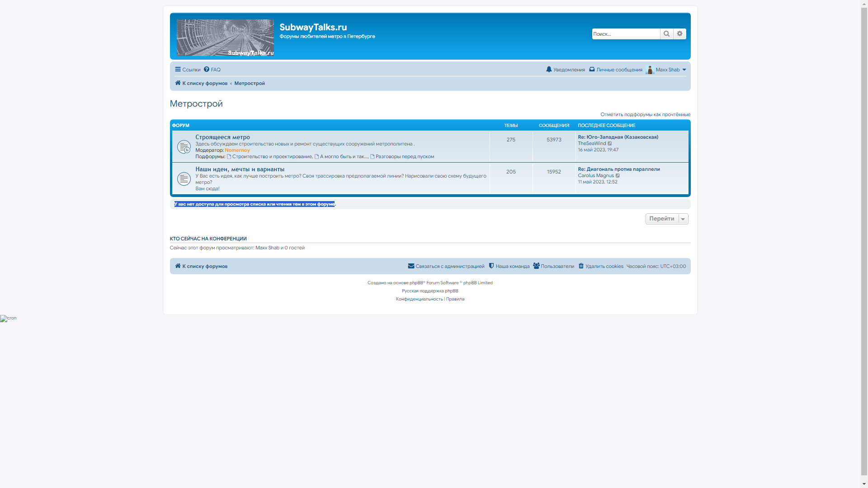The image size is (868, 488).
Task: Open the Строительство и проектирование subforum
Action: pos(272,156)
